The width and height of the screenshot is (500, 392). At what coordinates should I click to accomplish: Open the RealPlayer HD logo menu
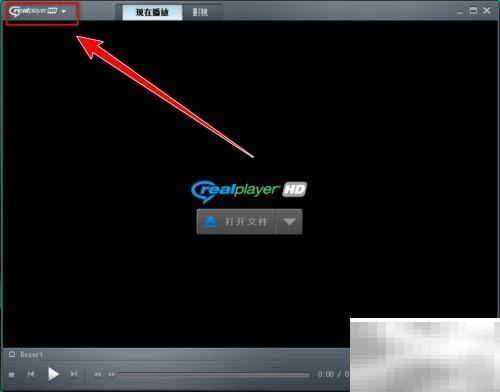click(x=38, y=11)
